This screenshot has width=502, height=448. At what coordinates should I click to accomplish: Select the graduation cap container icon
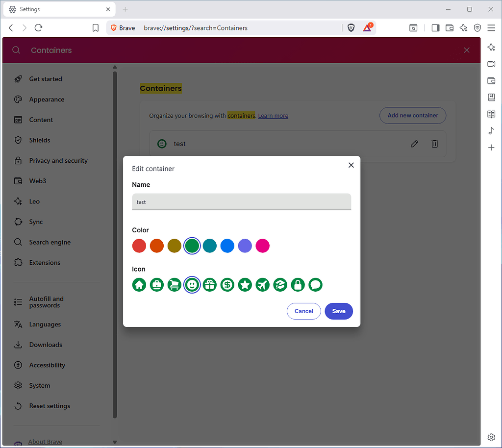tap(280, 285)
